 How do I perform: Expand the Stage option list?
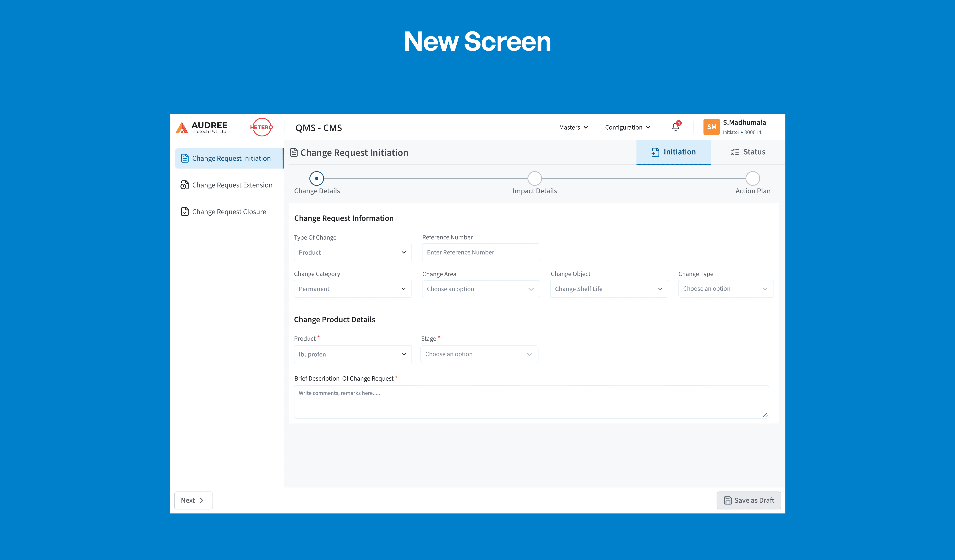pyautogui.click(x=479, y=354)
